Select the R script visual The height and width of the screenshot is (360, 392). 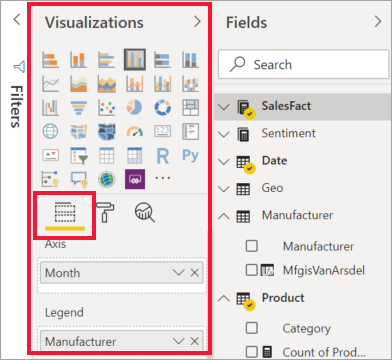point(163,156)
